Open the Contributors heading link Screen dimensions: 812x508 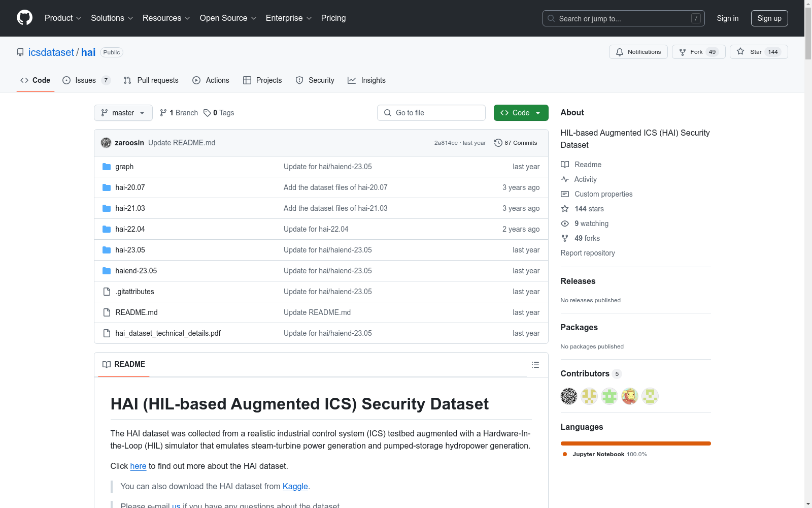click(591, 373)
